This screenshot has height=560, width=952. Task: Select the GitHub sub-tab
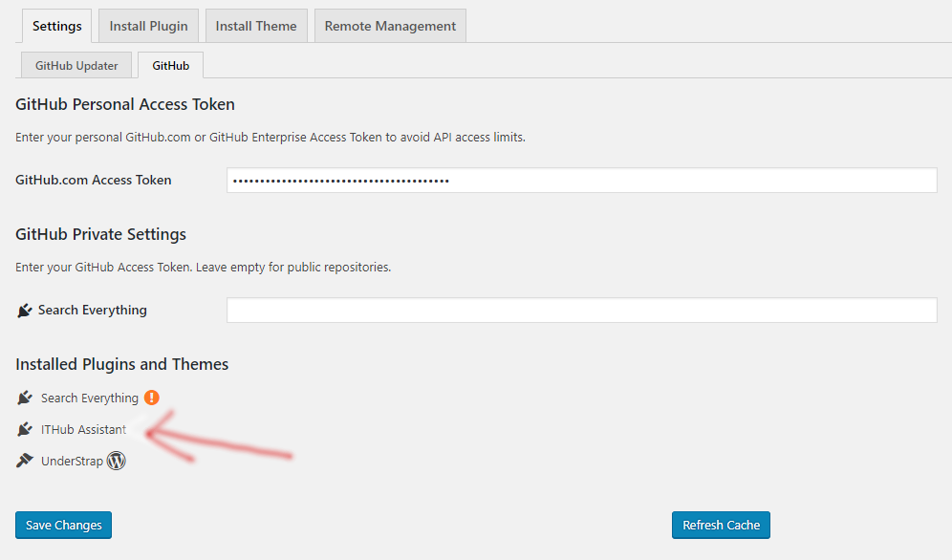click(170, 66)
